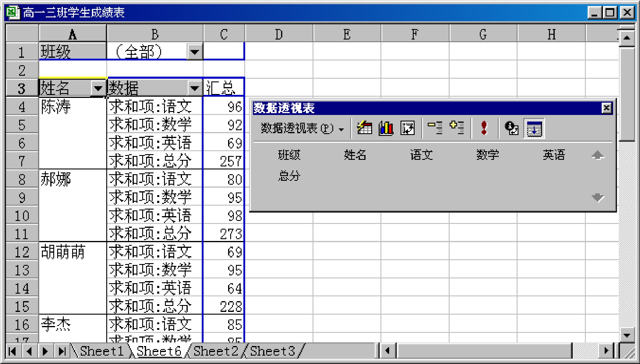Open Chart Wizard from PivotTable toolbar
This screenshot has height=364, width=640.
pos(386,128)
